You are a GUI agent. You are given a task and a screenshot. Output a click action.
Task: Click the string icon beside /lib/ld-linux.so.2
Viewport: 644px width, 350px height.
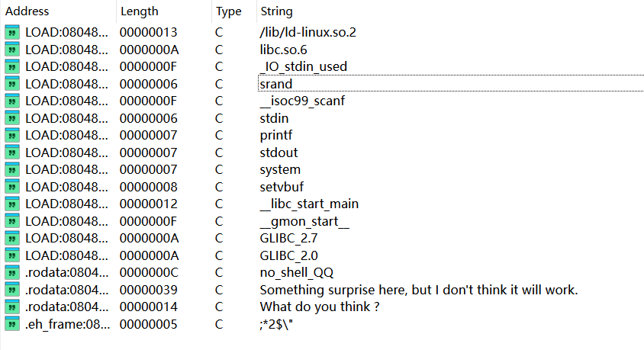click(12, 32)
